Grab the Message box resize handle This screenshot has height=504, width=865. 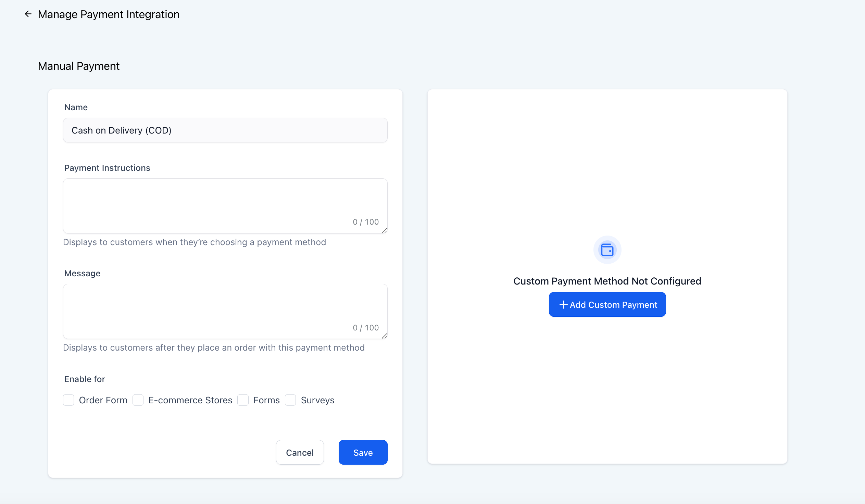pyautogui.click(x=384, y=336)
